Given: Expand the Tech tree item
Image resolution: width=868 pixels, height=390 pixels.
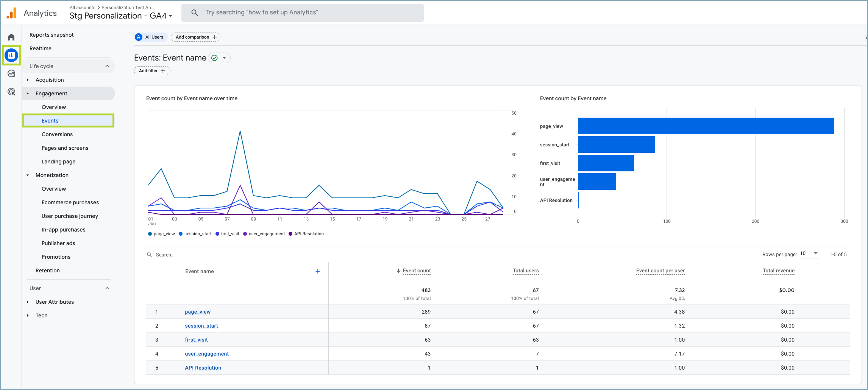Looking at the screenshot, I should coord(28,315).
